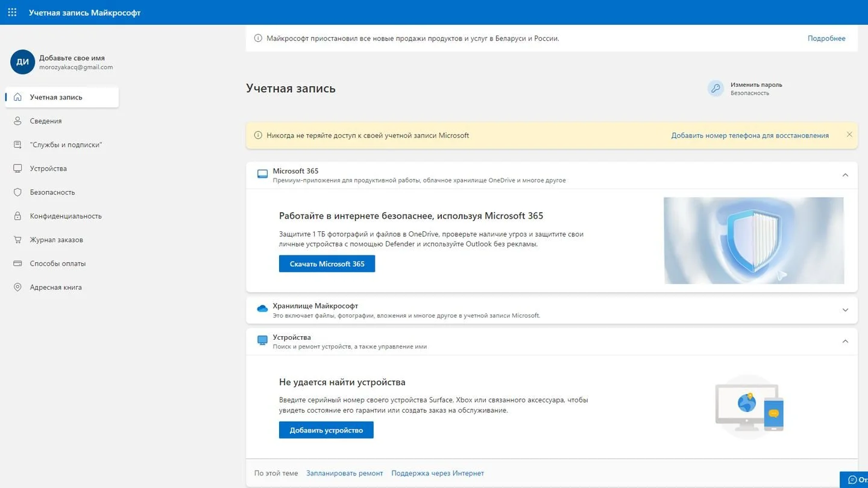Click the Microsoft 365 card title

(x=295, y=170)
